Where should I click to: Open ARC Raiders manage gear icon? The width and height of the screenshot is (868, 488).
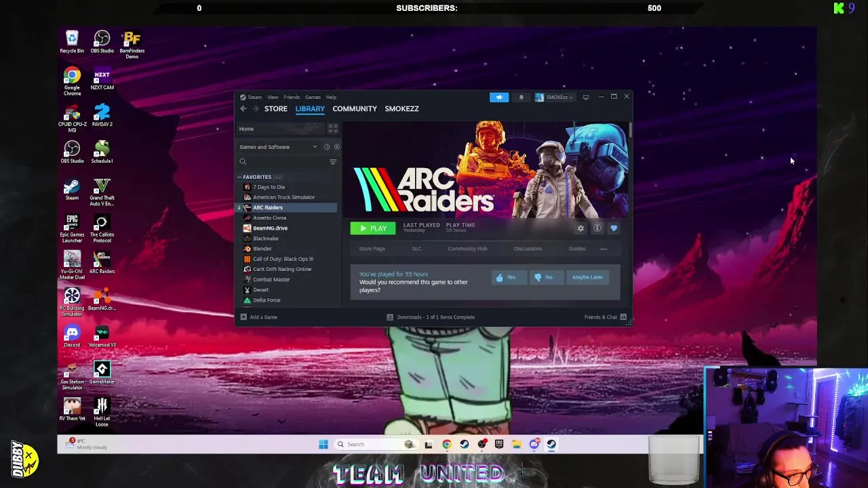580,228
